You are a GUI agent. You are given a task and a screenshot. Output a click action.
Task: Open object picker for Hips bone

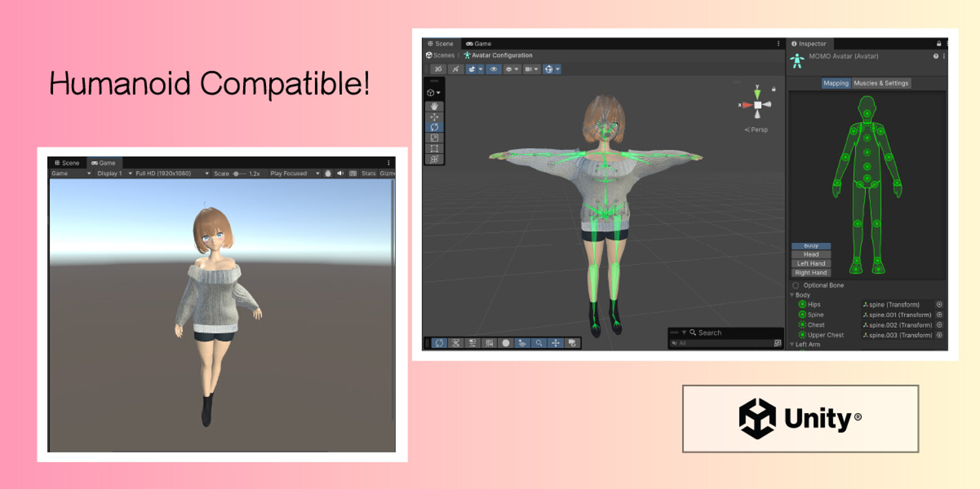point(939,304)
